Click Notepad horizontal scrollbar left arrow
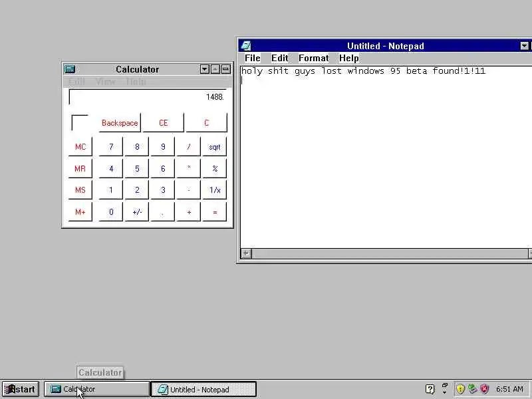532x399 pixels. tap(246, 253)
